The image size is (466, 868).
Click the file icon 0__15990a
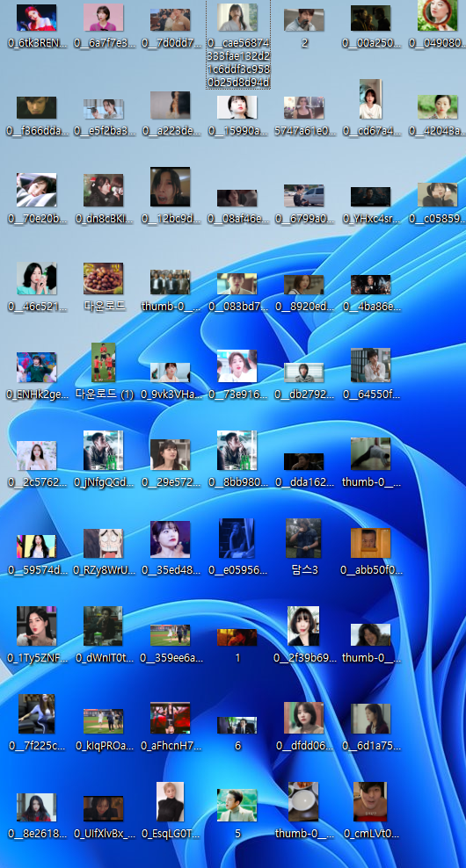pos(237,107)
